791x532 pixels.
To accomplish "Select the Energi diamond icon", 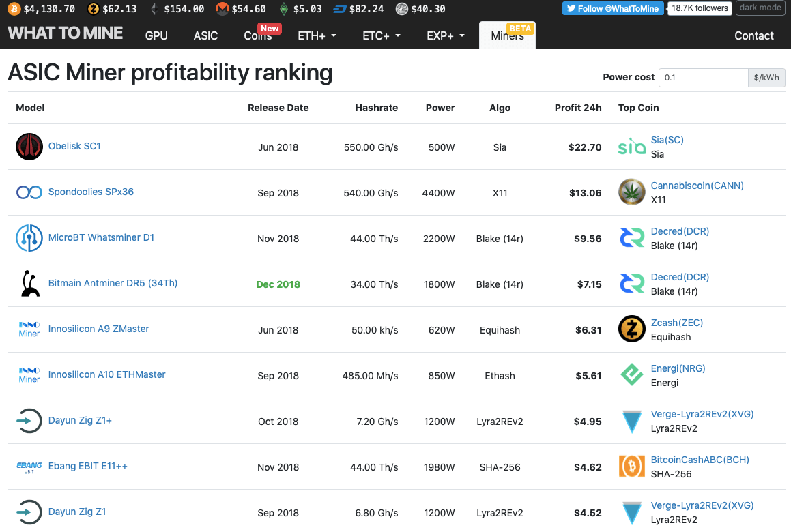I will pyautogui.click(x=631, y=374).
